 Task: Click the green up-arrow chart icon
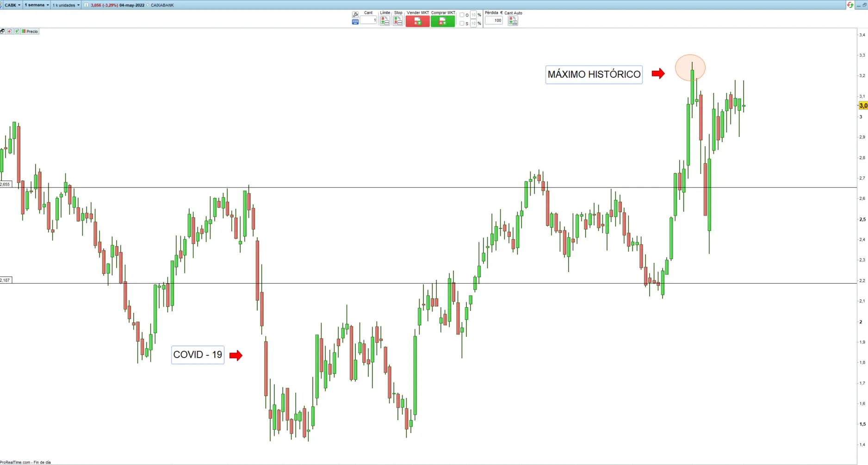pos(17,31)
